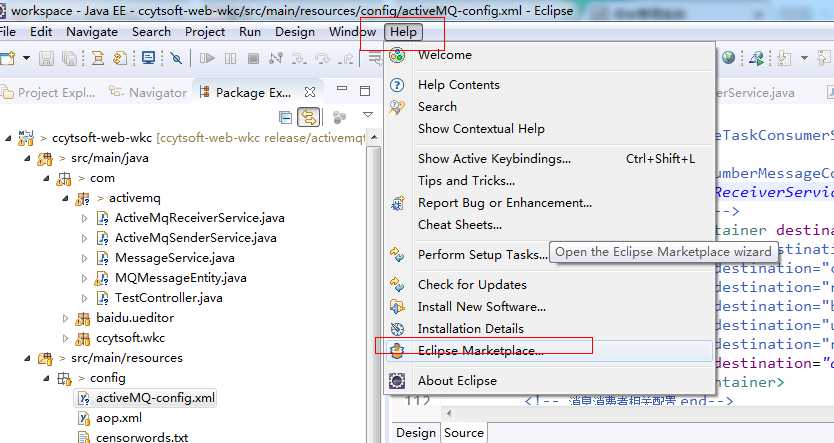Open dropdown arrow beside New icon
Screen dimensions: 834x443
(26, 58)
